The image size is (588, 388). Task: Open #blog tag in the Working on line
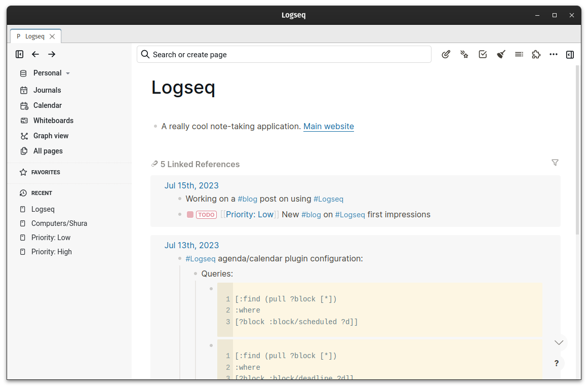(x=248, y=199)
